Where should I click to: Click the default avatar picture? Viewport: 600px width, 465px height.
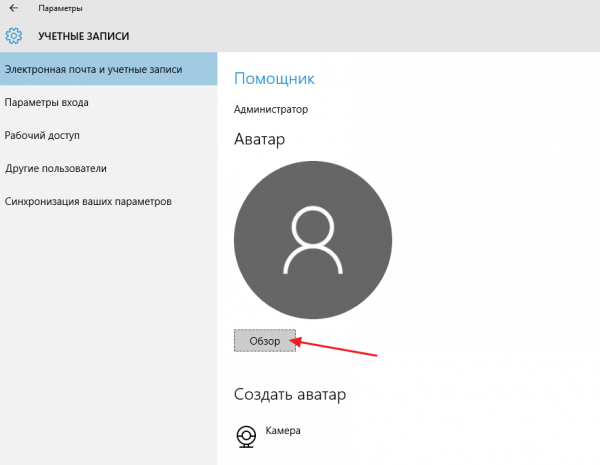pos(313,240)
